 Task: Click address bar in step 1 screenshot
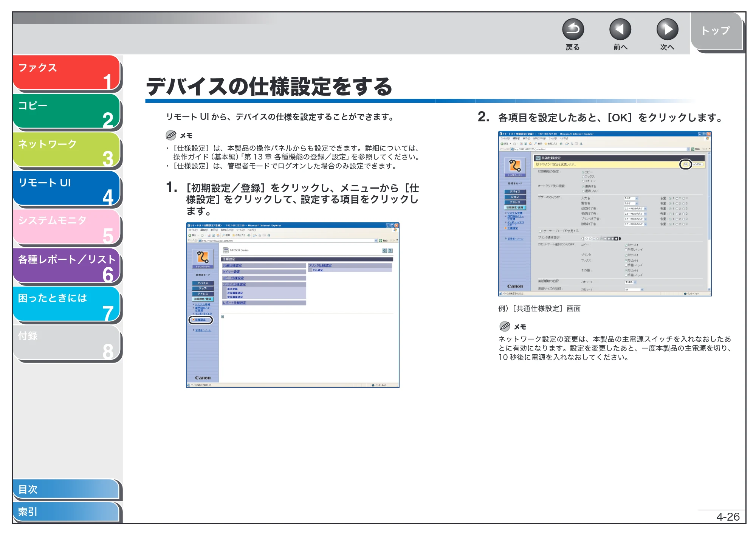coord(288,240)
